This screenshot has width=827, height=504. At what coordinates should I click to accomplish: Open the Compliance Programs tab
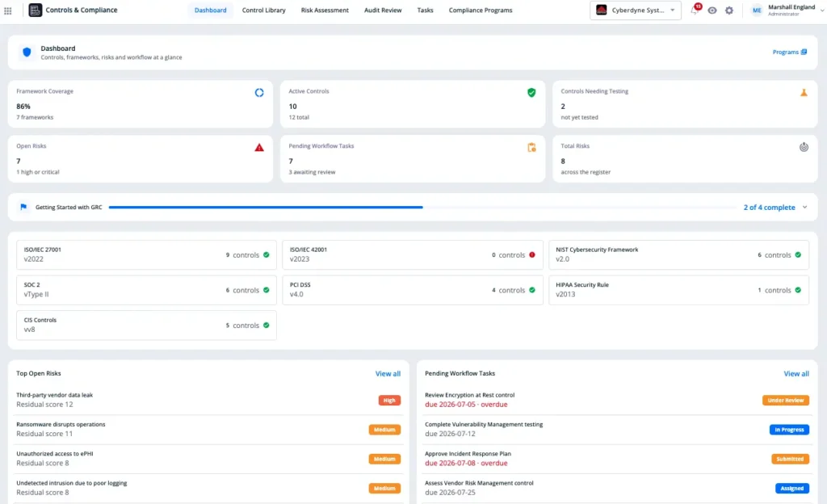[481, 10]
